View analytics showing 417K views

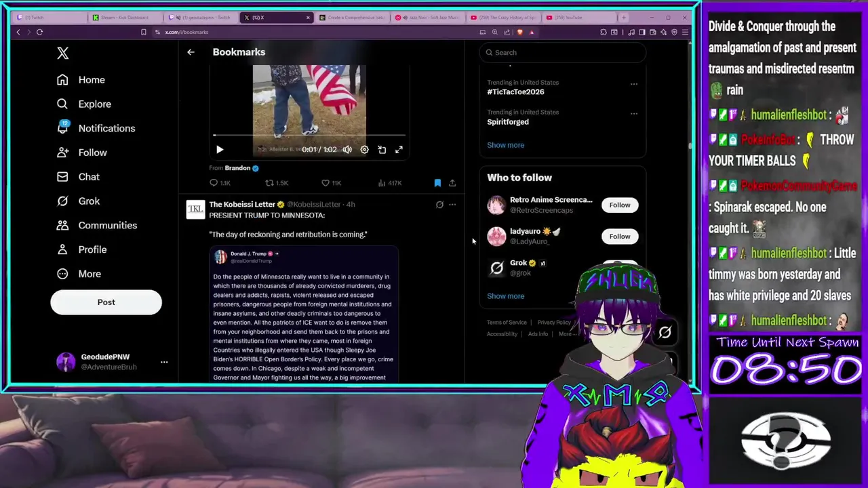(390, 183)
